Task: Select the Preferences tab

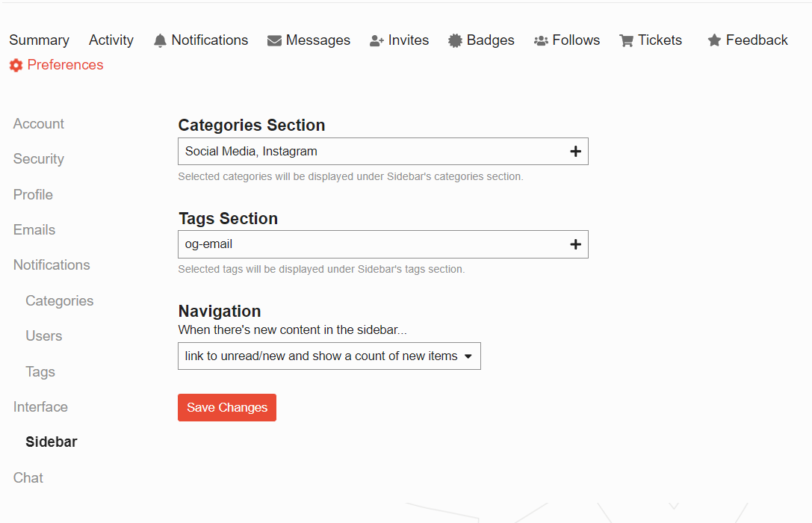Action: tap(57, 65)
